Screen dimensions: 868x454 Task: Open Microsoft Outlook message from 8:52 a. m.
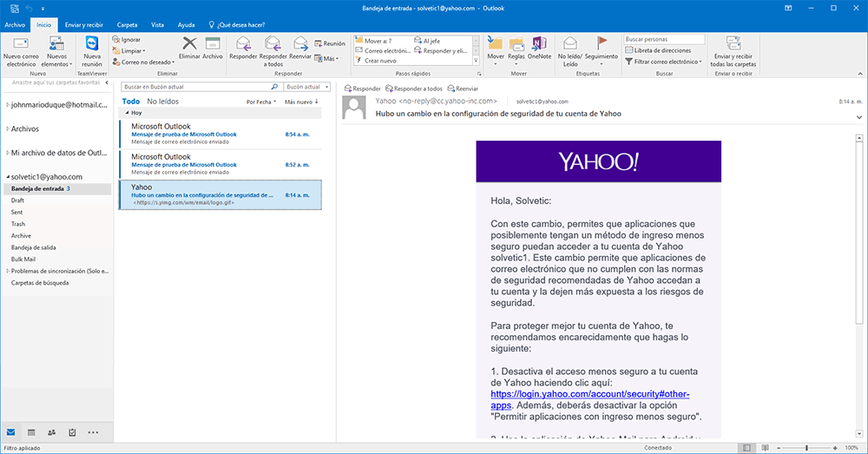pos(220,164)
